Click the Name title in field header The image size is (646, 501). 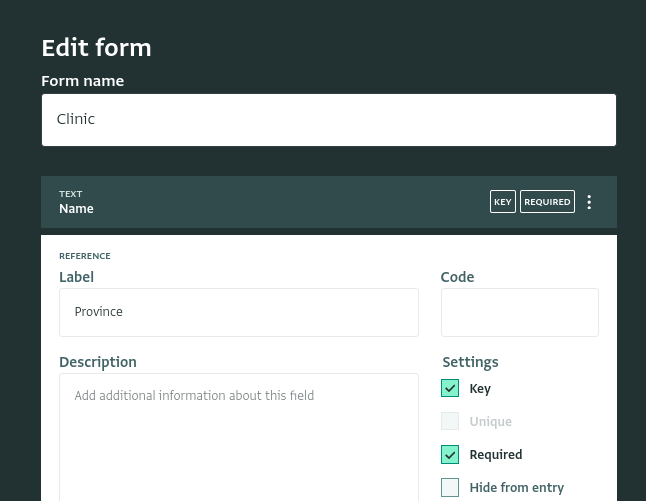[x=76, y=209]
